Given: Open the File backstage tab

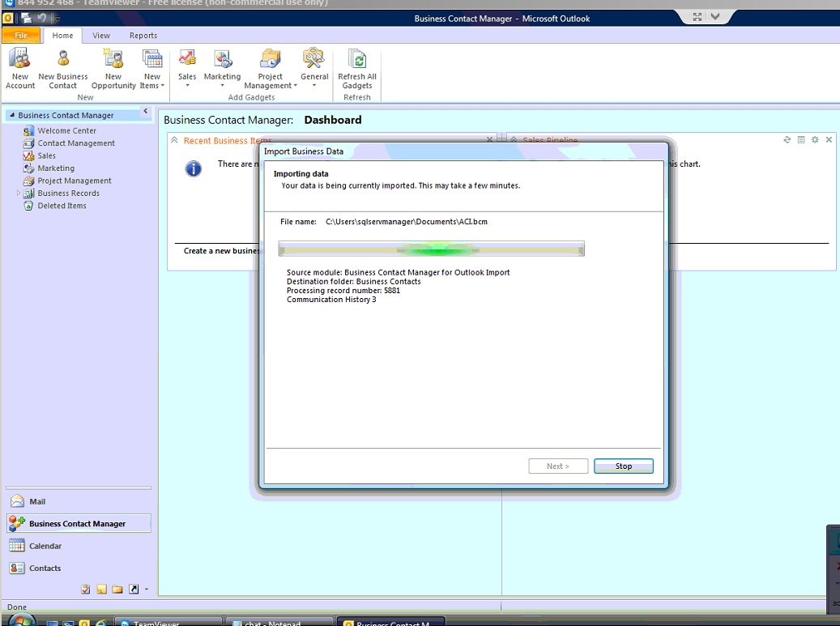Looking at the screenshot, I should (x=21, y=36).
